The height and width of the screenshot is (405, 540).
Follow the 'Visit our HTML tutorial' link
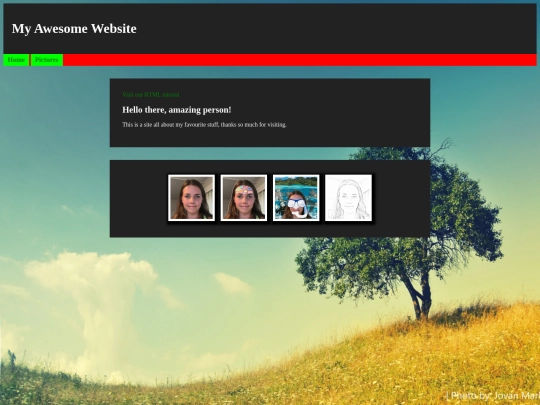click(151, 95)
